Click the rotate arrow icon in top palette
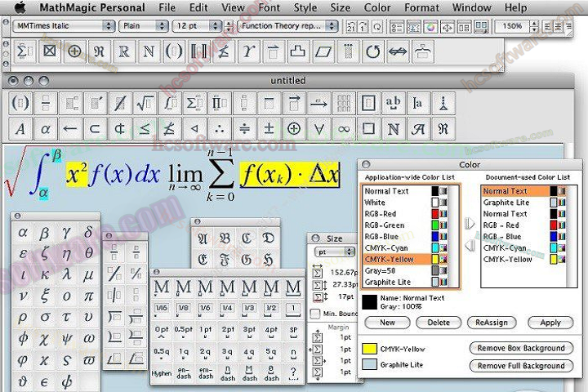This screenshot has width=588, height=392. [372, 51]
